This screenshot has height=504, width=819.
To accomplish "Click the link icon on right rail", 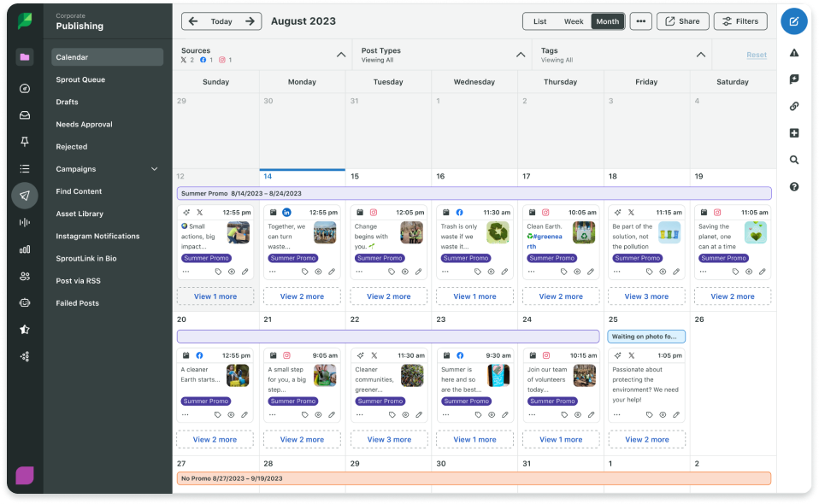I will coord(794,107).
